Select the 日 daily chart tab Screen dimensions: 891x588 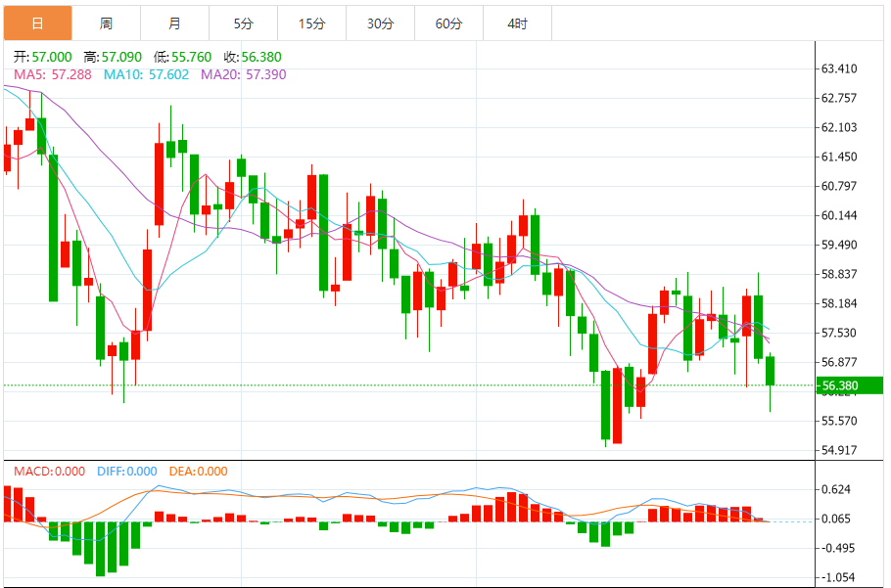[x=38, y=23]
